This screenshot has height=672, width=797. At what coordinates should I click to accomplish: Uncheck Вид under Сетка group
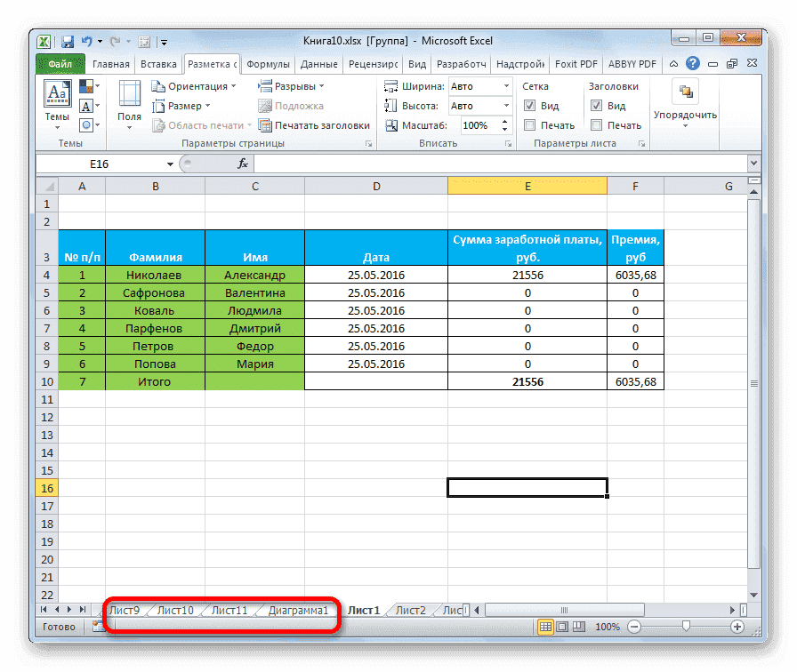[x=532, y=105]
